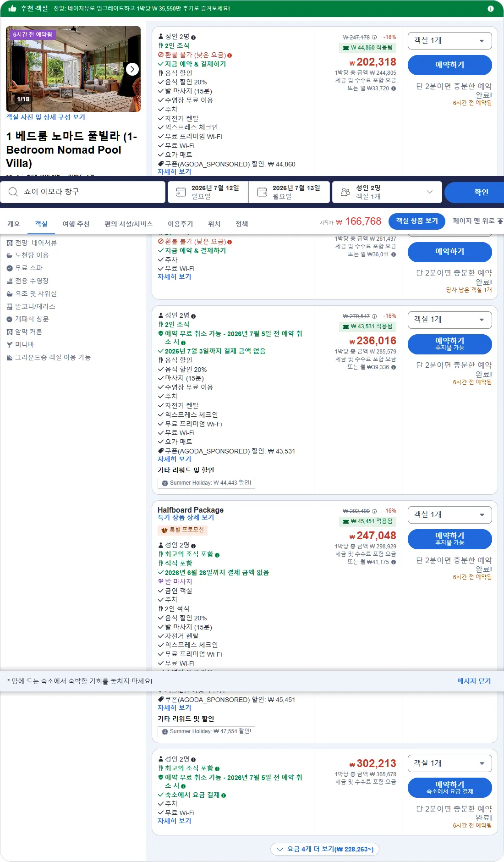Open 객실 사진 및 상세 구성 보기 link
This screenshot has height=862, width=504.
tap(46, 117)
